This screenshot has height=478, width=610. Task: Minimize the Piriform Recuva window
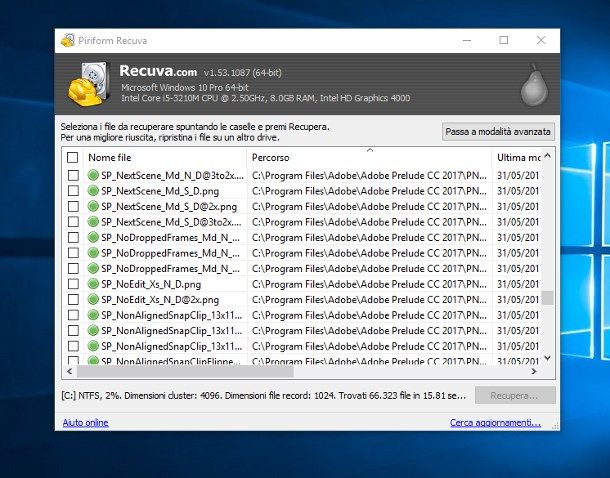pyautogui.click(x=467, y=40)
